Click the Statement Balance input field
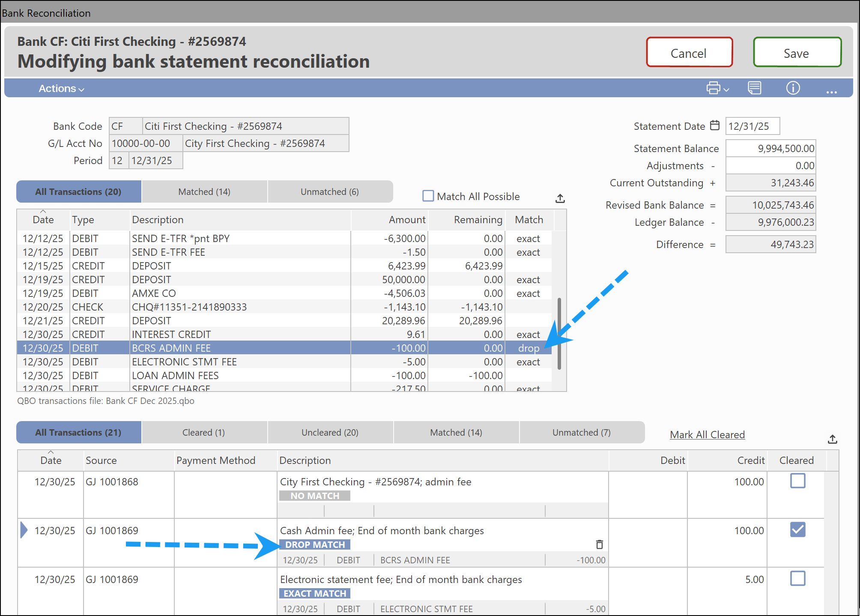 pos(770,149)
